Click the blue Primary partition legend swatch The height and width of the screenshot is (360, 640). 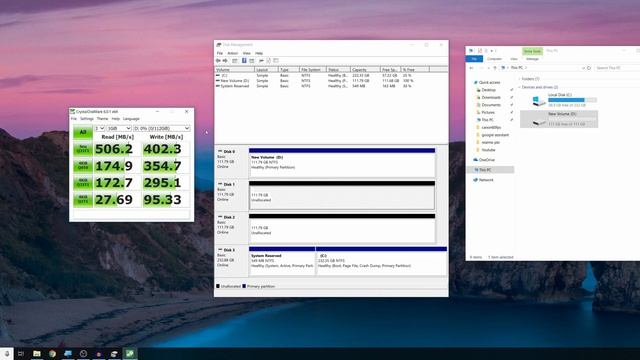pos(244,286)
